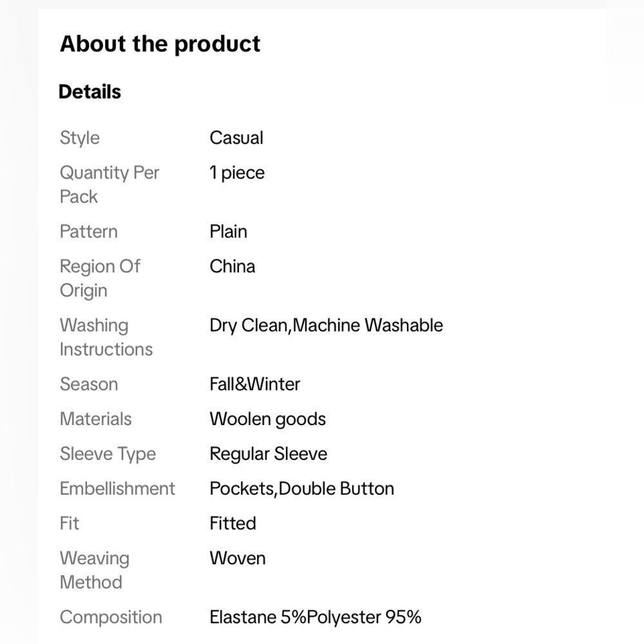Image resolution: width=644 pixels, height=644 pixels.
Task: Click the "Washing Instructions" label
Action: (x=106, y=337)
